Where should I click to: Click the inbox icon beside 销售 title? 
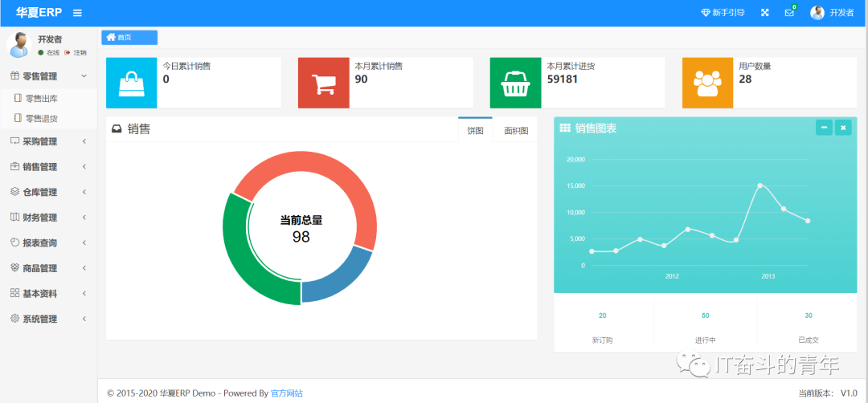(117, 129)
